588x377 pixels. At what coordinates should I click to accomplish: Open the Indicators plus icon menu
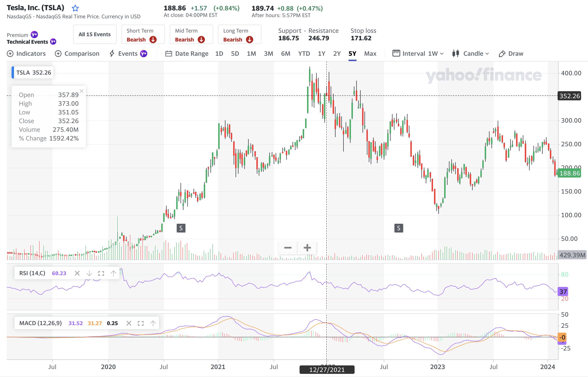point(10,54)
